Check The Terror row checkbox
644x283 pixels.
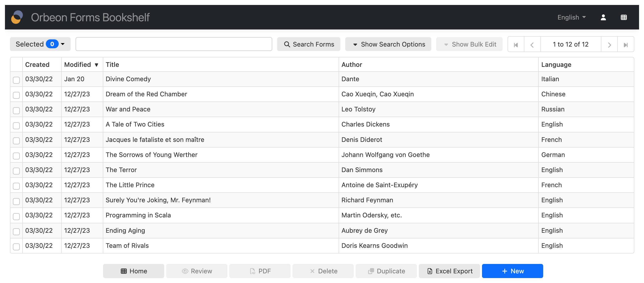(x=16, y=171)
